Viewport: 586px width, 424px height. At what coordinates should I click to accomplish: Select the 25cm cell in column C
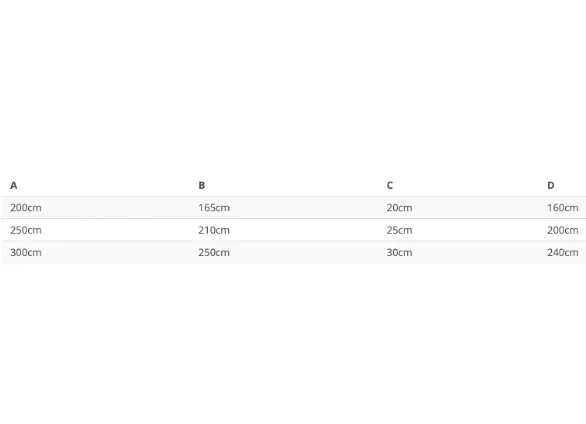pos(400,230)
